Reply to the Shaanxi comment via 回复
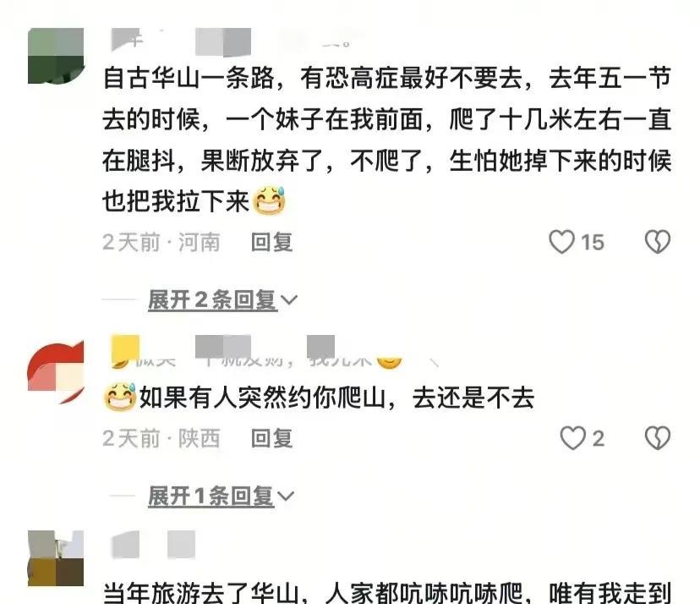Image resolution: width=700 pixels, height=604 pixels. click(x=271, y=438)
